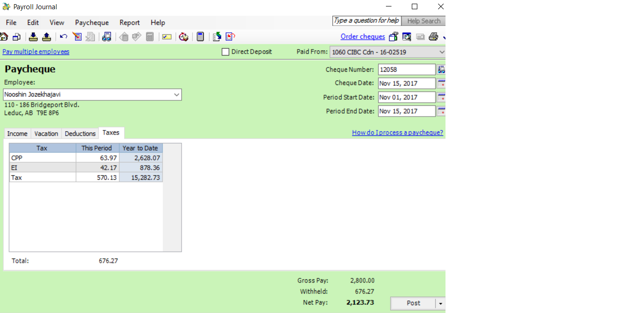Click the Home window icon
Screen dimensions: 644x313
tap(4, 37)
